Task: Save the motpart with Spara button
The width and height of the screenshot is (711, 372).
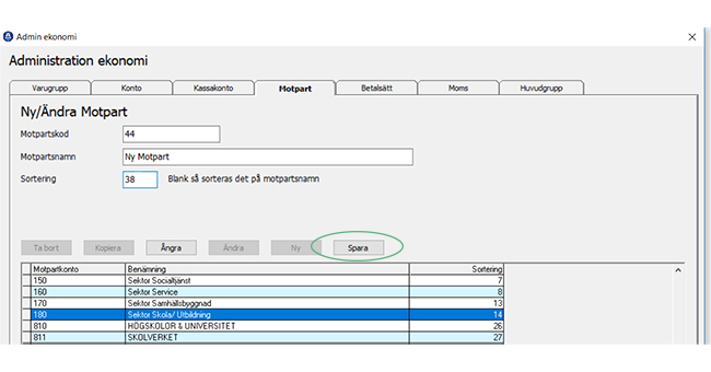Action: pos(358,248)
